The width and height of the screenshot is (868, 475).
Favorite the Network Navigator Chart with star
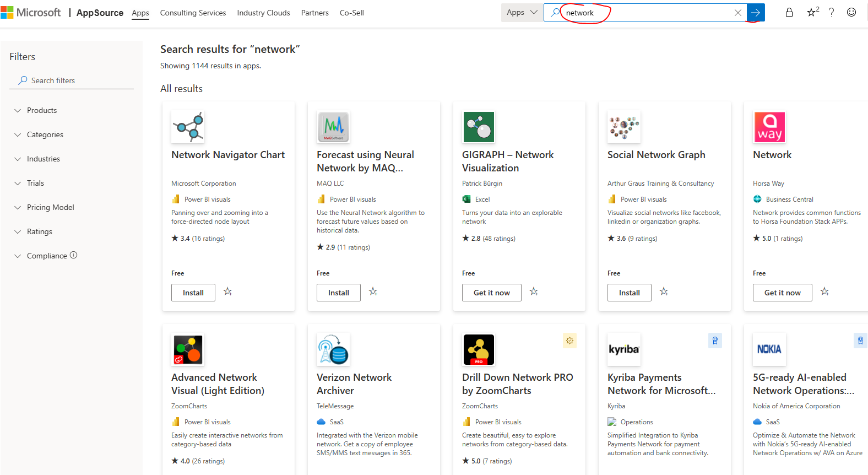[228, 292]
